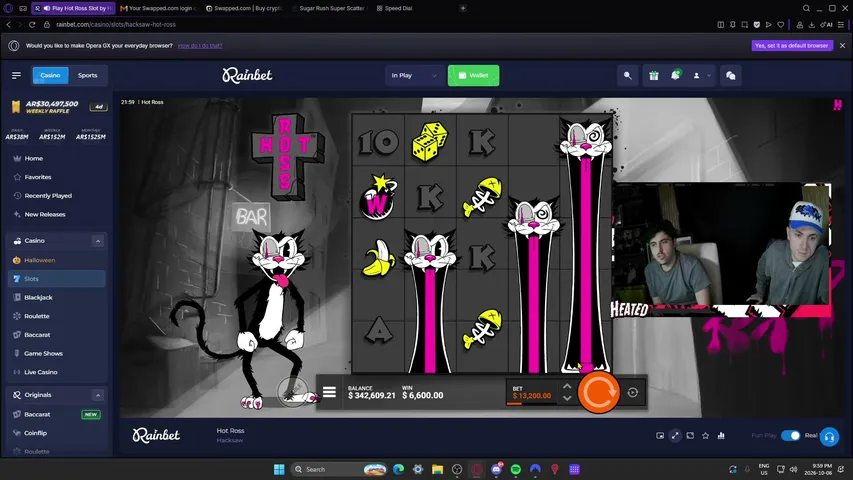Click the address bar URL field

click(115, 24)
